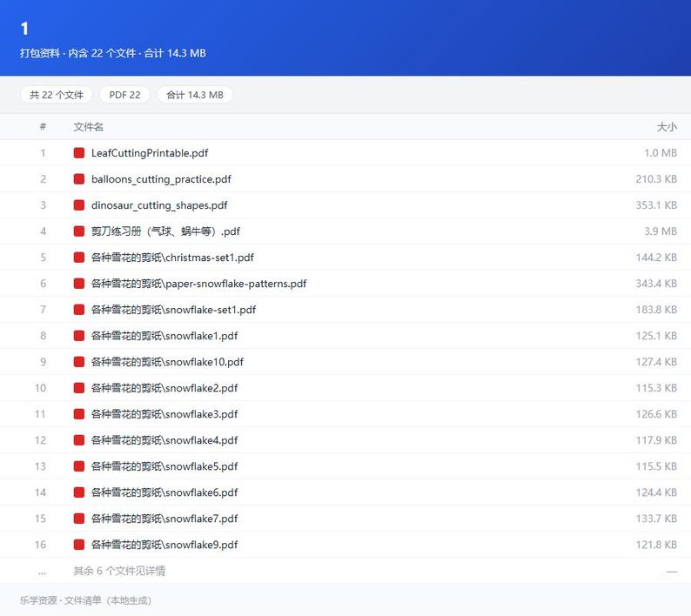This screenshot has height=616, width=691.
Task: Open 各种雪花的剪纸\snowflake10.pdf
Action: [x=167, y=362]
